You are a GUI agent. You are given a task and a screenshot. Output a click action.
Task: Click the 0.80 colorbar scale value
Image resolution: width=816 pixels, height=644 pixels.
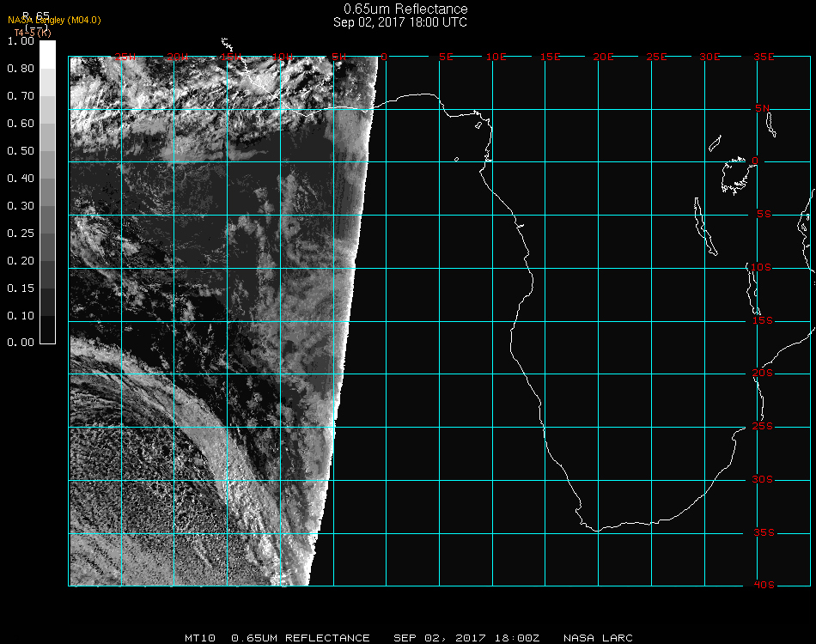(x=21, y=68)
